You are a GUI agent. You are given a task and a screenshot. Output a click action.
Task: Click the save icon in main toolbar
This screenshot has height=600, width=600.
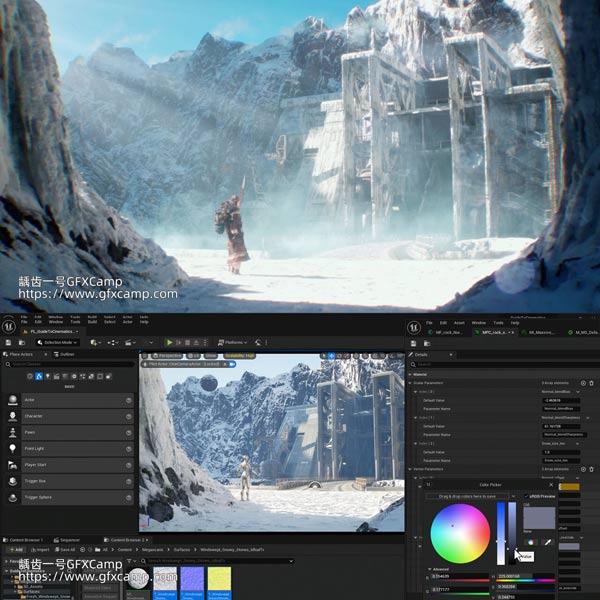click(x=8, y=342)
